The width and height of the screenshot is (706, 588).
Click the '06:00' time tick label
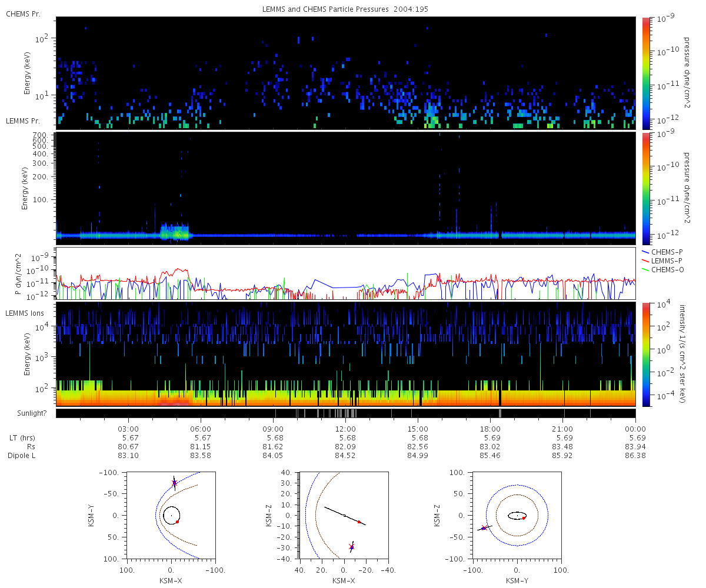tap(201, 430)
